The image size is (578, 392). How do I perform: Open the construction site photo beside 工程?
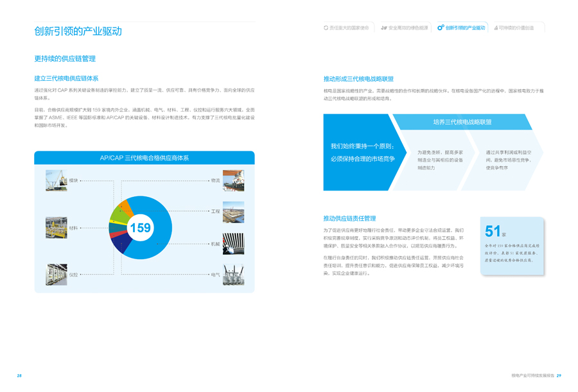(x=233, y=212)
